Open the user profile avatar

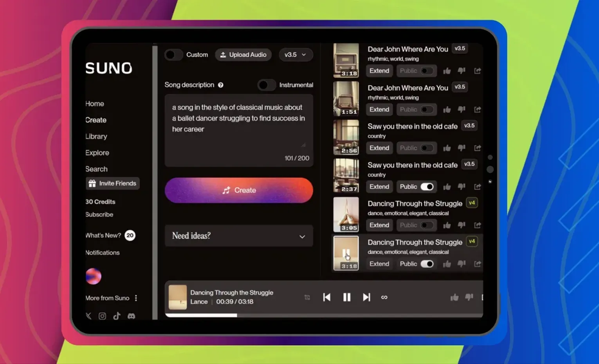click(94, 276)
